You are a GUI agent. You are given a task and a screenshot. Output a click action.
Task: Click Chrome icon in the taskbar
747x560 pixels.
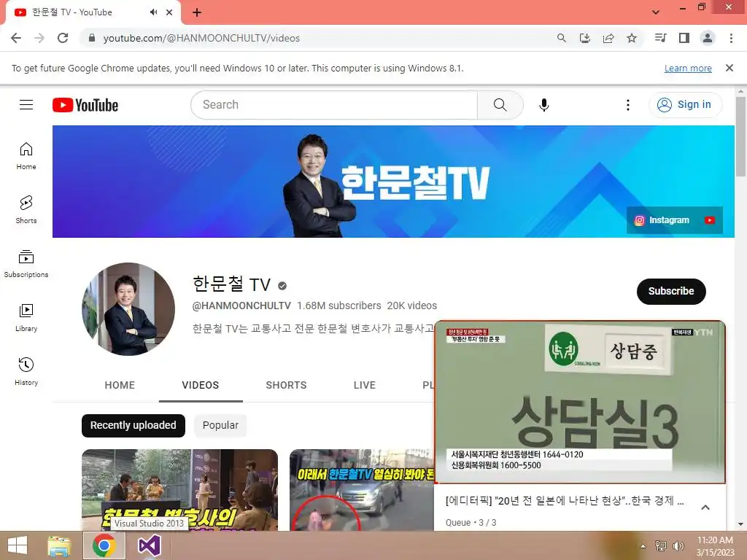[104, 545]
